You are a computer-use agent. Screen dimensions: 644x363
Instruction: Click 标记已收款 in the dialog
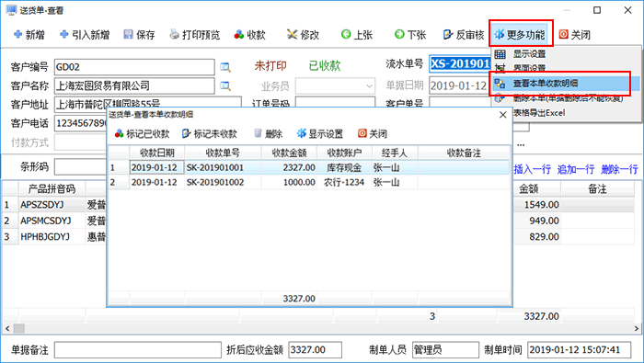click(142, 134)
